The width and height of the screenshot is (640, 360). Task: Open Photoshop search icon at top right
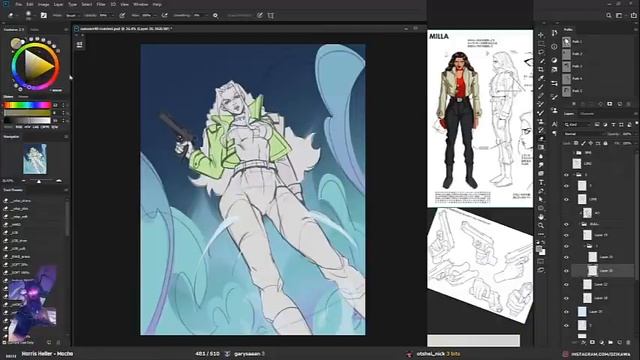point(609,16)
